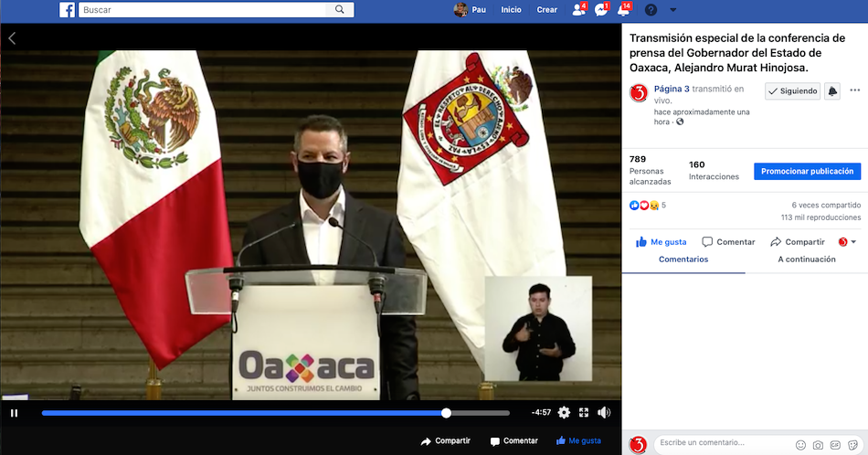The width and height of the screenshot is (868, 455).
Task: Click the public audience globe icon
Action: point(681,122)
